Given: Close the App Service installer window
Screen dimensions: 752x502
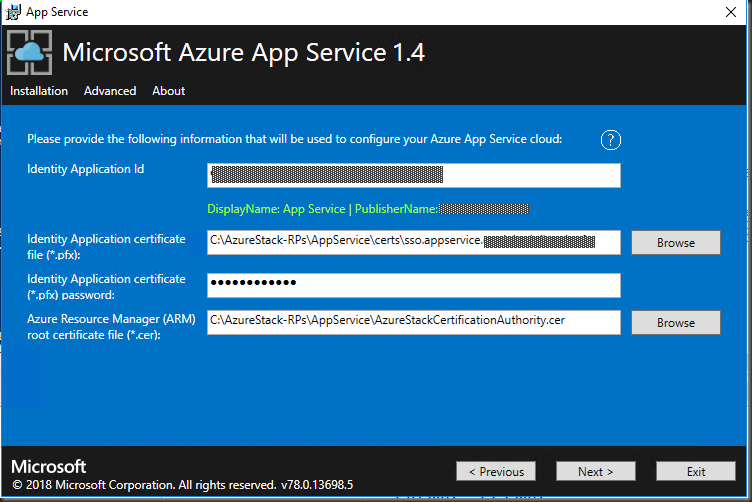Looking at the screenshot, I should pyautogui.click(x=731, y=12).
